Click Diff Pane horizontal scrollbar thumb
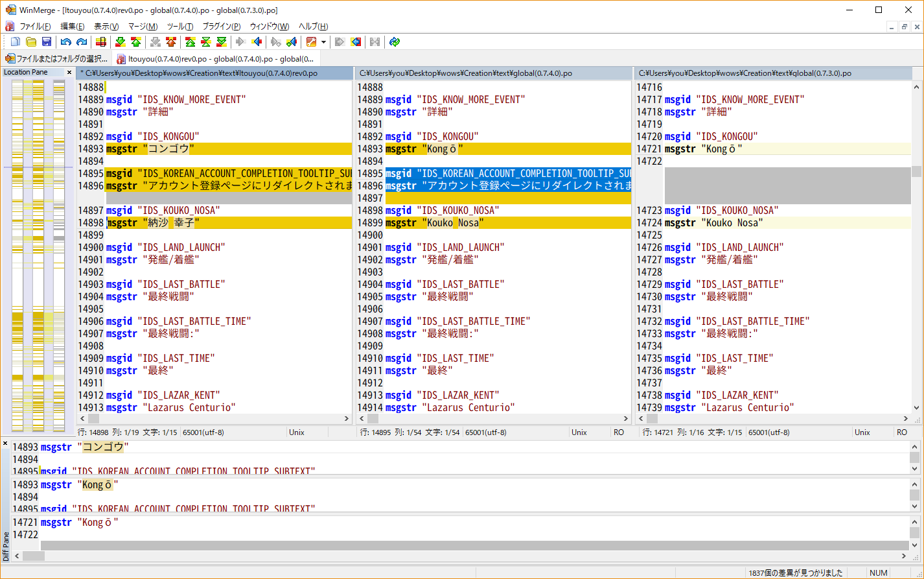Screen dimensions: 924x579 (34, 556)
